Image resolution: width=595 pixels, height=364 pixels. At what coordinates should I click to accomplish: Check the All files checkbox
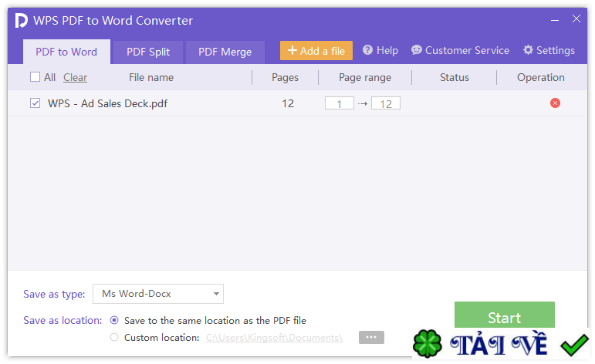[35, 77]
